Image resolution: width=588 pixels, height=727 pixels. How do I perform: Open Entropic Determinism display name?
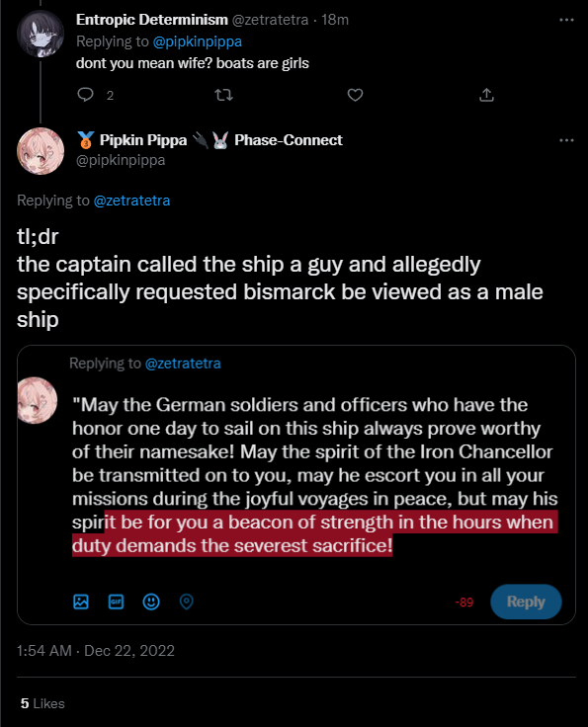click(x=152, y=20)
